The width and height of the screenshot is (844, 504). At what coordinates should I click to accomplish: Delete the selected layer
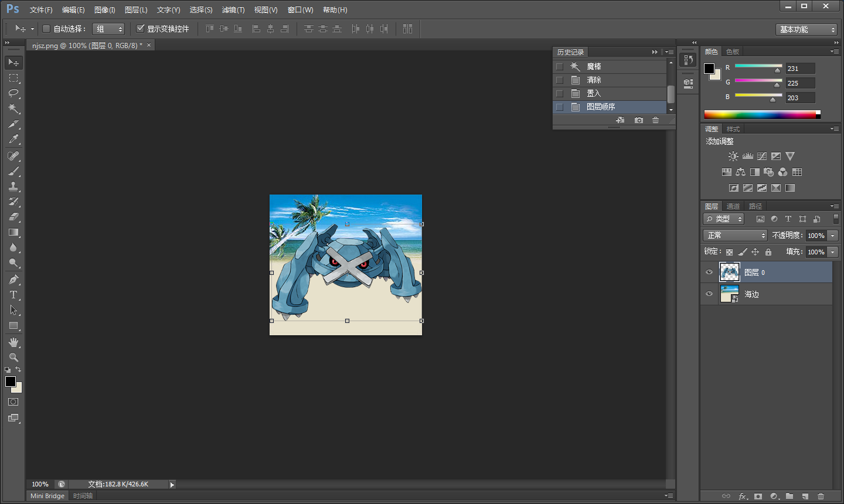[x=821, y=496]
